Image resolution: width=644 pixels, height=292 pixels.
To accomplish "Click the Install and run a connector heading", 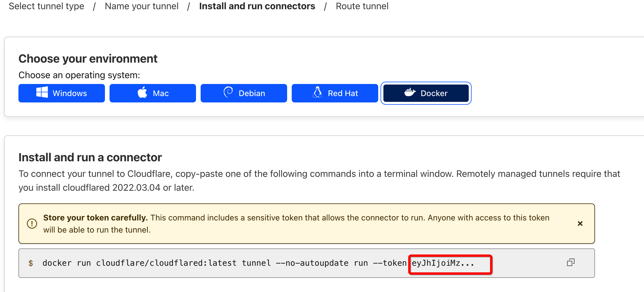I will tap(90, 157).
